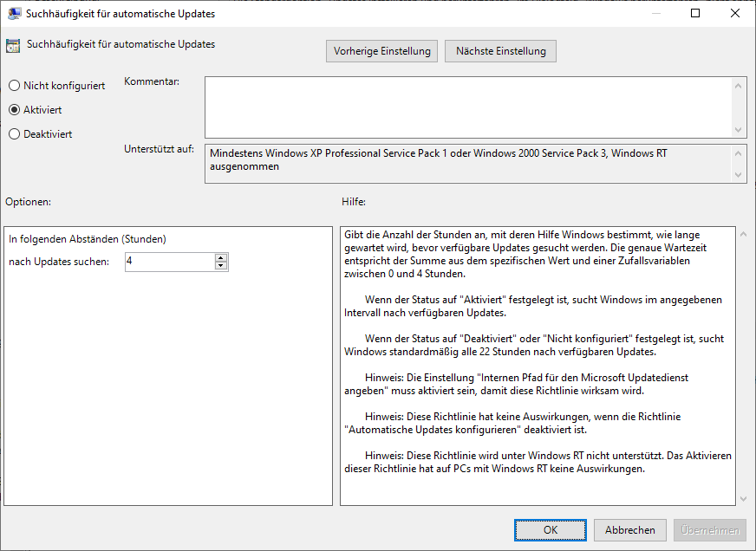This screenshot has width=756, height=551.
Task: Click the policy setting icon beside heading
Action: pos(13,45)
